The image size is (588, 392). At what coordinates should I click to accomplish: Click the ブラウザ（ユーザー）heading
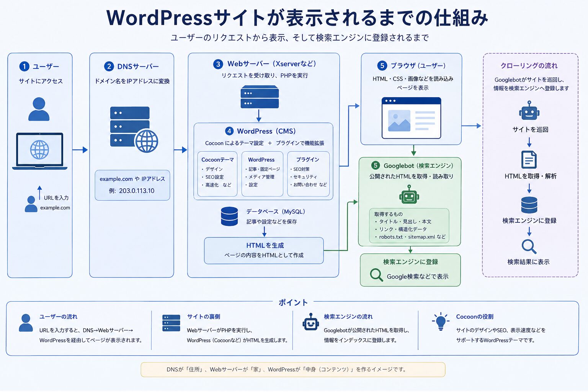click(418, 66)
